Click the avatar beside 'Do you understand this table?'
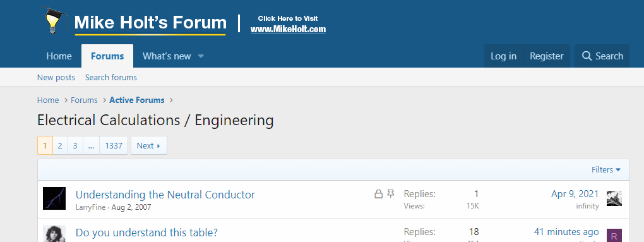This screenshot has width=644, height=242. (54, 233)
